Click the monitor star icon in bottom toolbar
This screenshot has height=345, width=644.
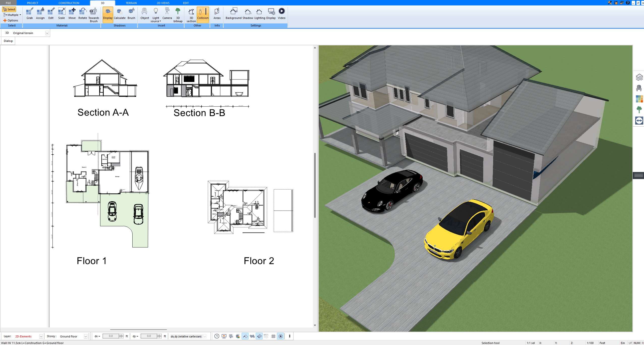[224, 336]
